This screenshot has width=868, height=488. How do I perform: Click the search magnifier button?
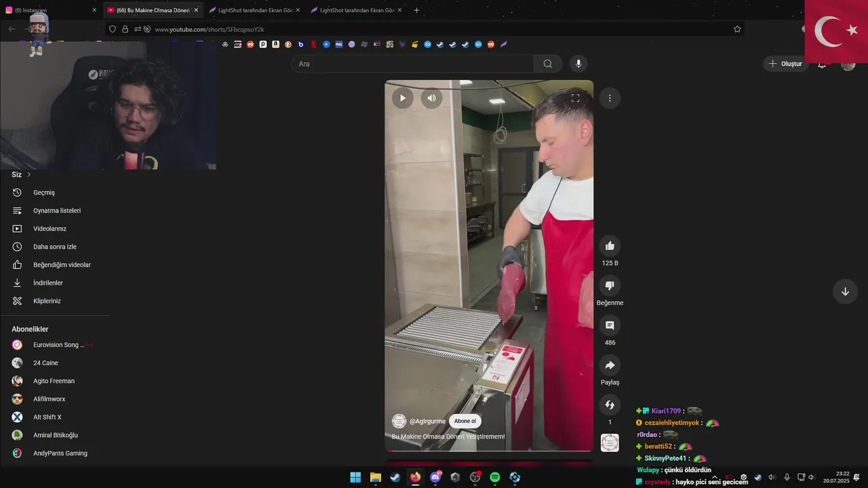coord(548,64)
